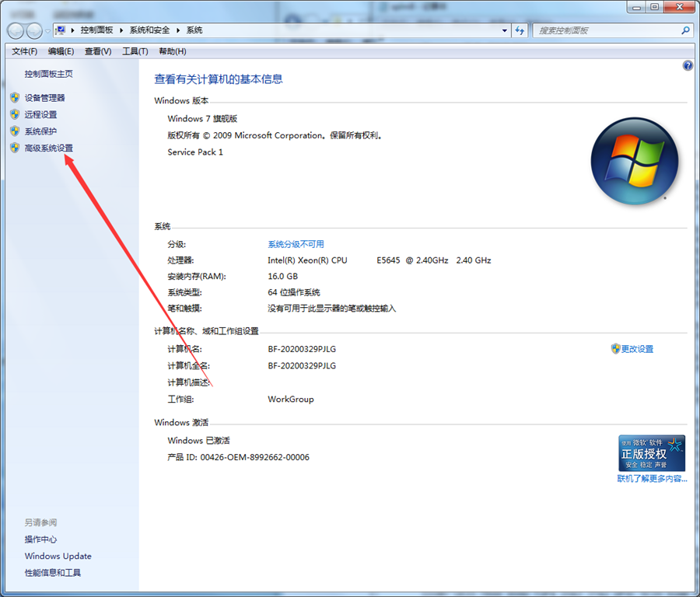
Task: Maximize the System window
Action: point(654,7)
